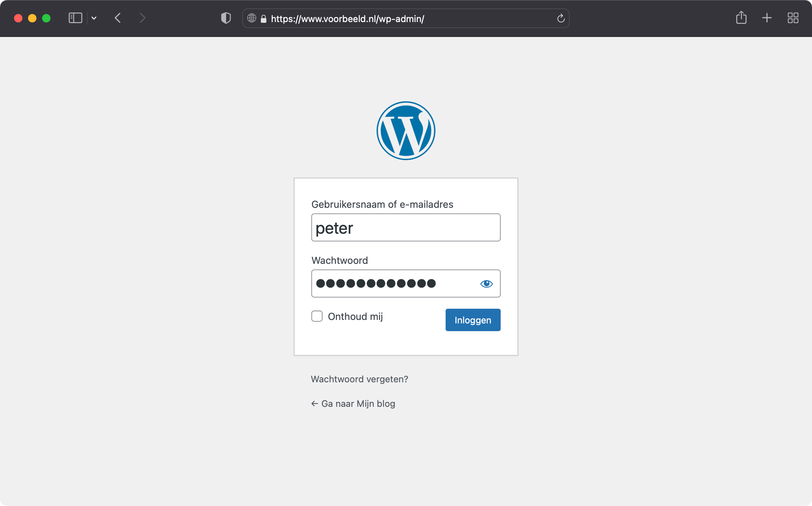
Task: Click the Inloggen button
Action: pos(473,320)
